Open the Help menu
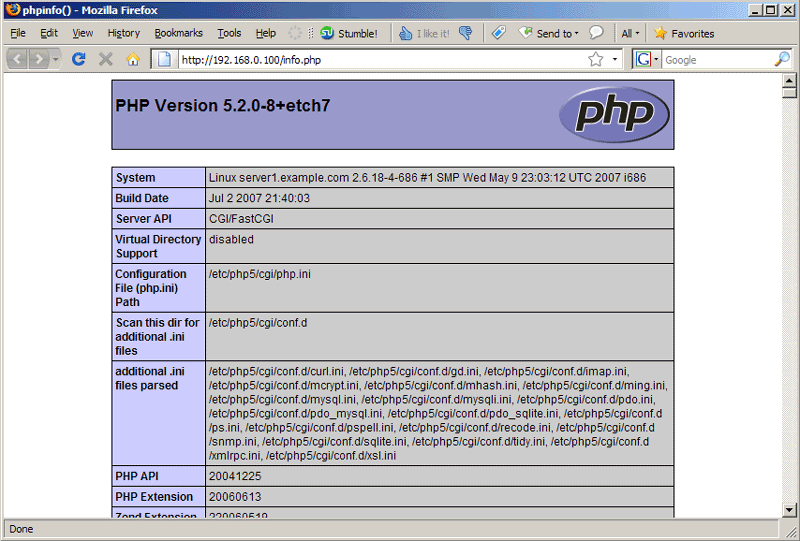This screenshot has height=541, width=800. pyautogui.click(x=266, y=33)
